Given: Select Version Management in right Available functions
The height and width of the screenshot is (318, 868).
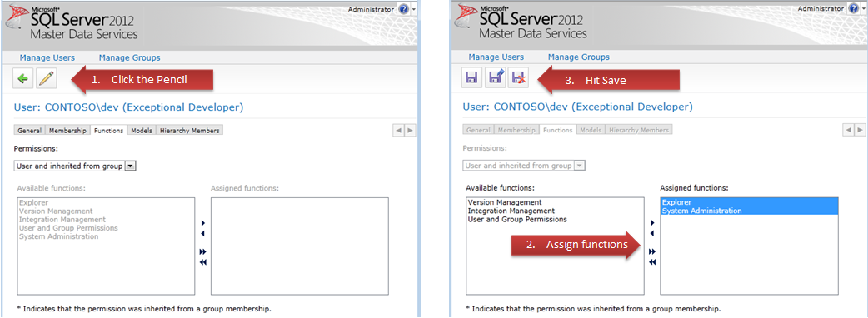Looking at the screenshot, I should tap(504, 202).
